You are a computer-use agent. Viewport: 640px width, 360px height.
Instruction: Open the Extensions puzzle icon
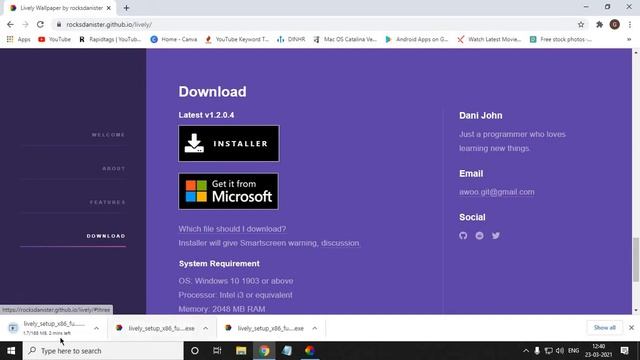click(x=599, y=24)
